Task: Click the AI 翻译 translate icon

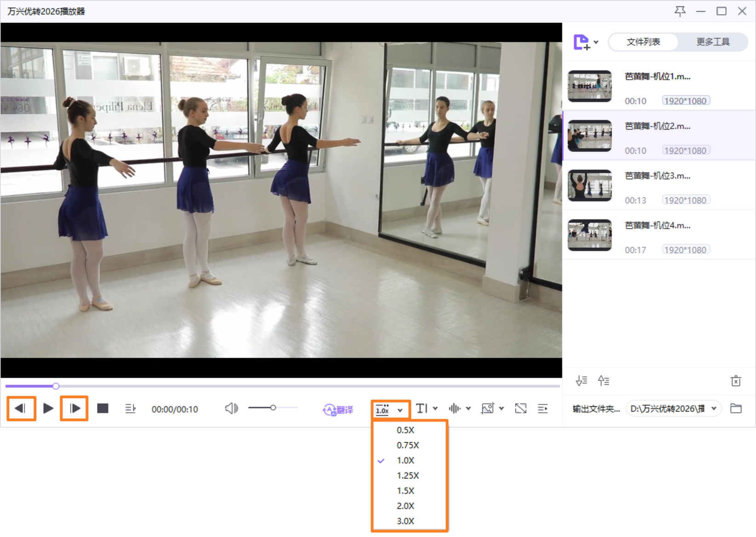Action: click(x=338, y=409)
